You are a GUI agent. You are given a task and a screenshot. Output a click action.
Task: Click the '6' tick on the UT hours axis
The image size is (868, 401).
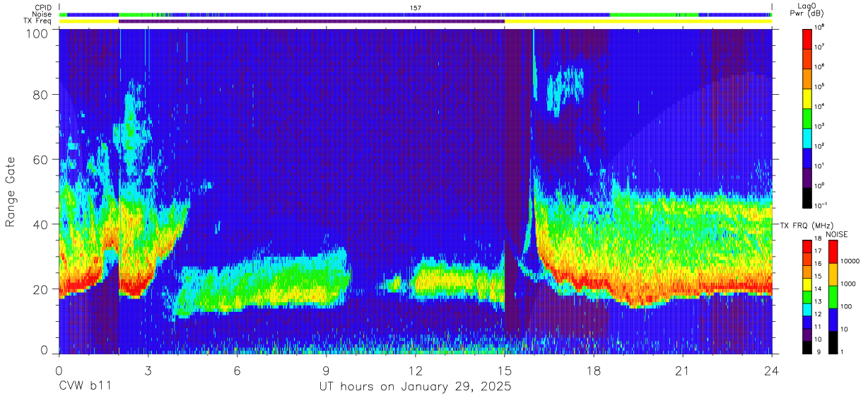[x=237, y=371]
